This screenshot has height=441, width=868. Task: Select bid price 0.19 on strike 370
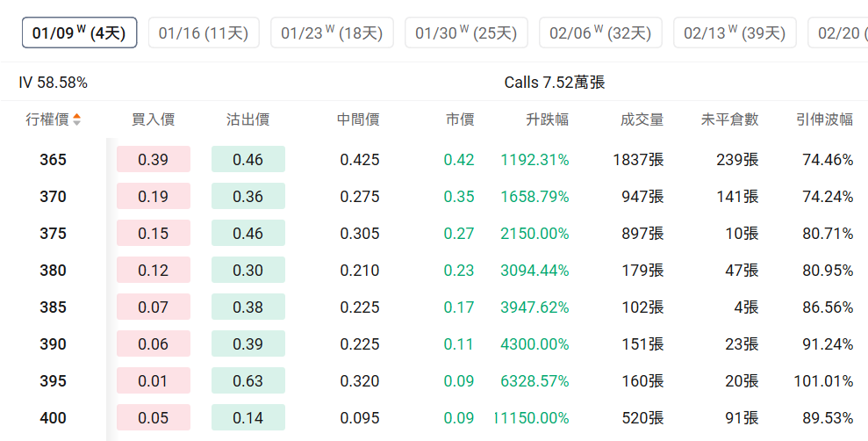[154, 197]
